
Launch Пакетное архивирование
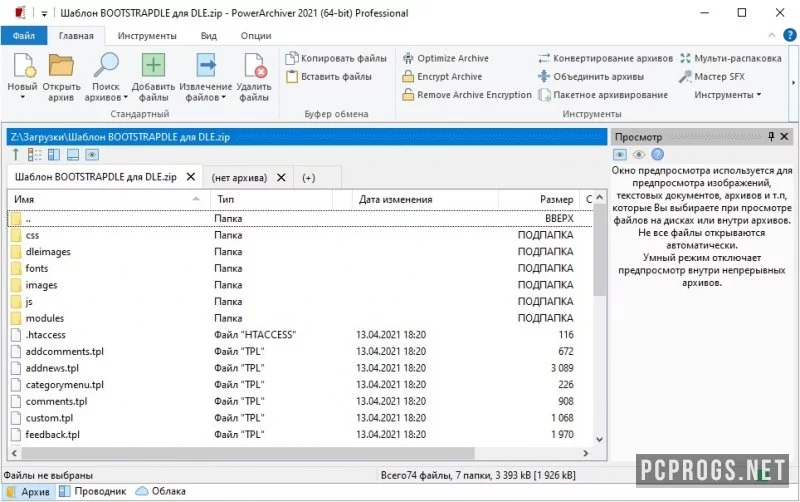click(x=603, y=95)
